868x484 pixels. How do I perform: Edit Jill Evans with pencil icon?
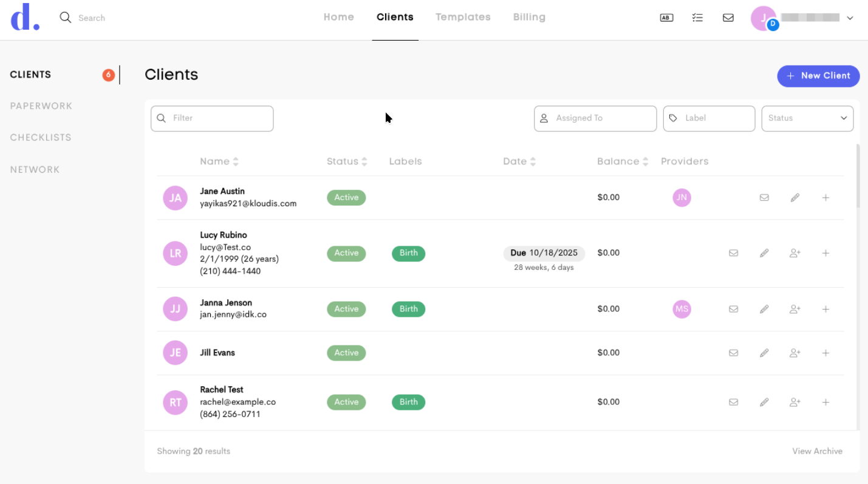764,353
